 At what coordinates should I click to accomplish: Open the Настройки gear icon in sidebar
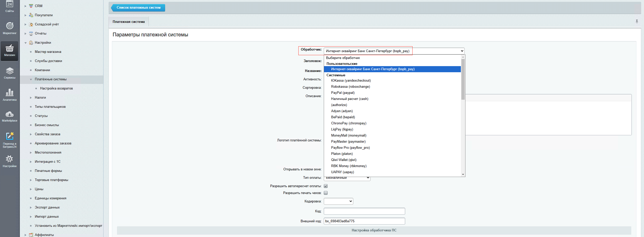10,159
